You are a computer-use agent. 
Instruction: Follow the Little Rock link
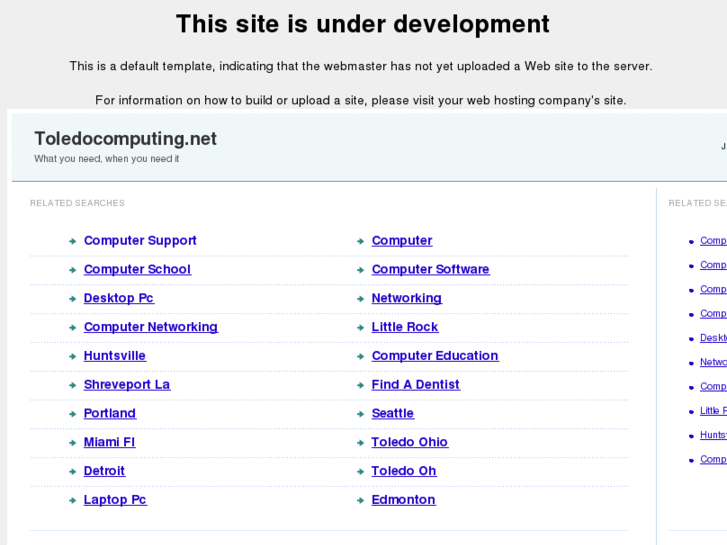click(x=405, y=327)
